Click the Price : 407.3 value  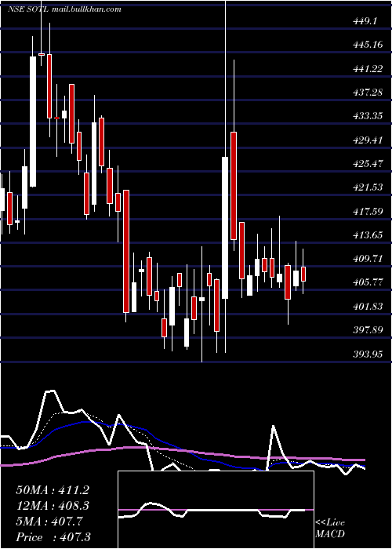53,537
